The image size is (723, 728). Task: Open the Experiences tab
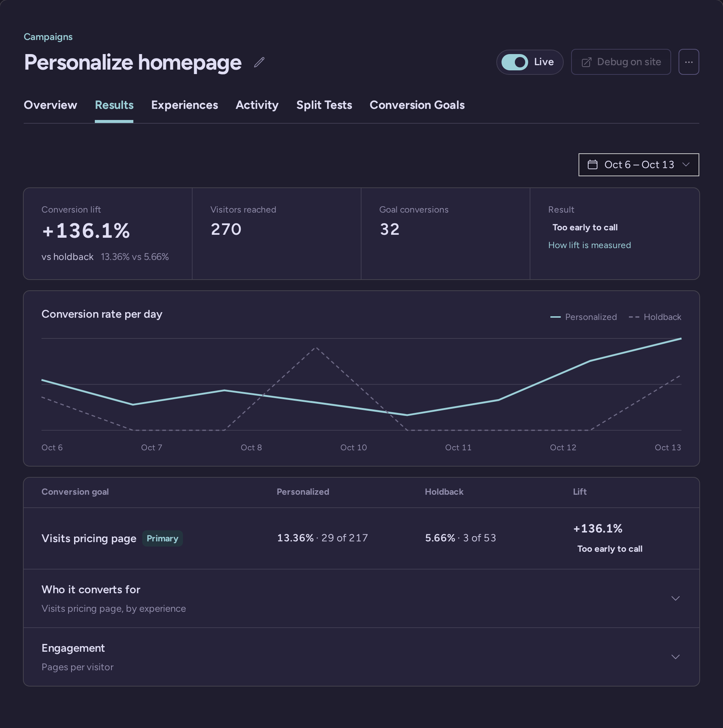click(184, 105)
